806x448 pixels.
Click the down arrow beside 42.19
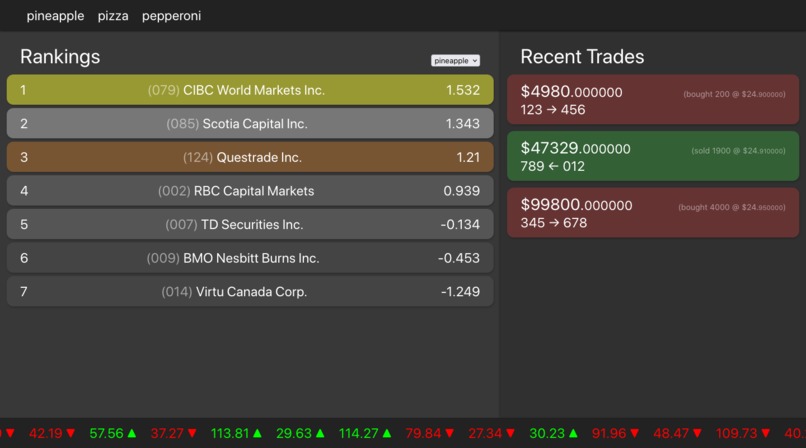pos(71,434)
